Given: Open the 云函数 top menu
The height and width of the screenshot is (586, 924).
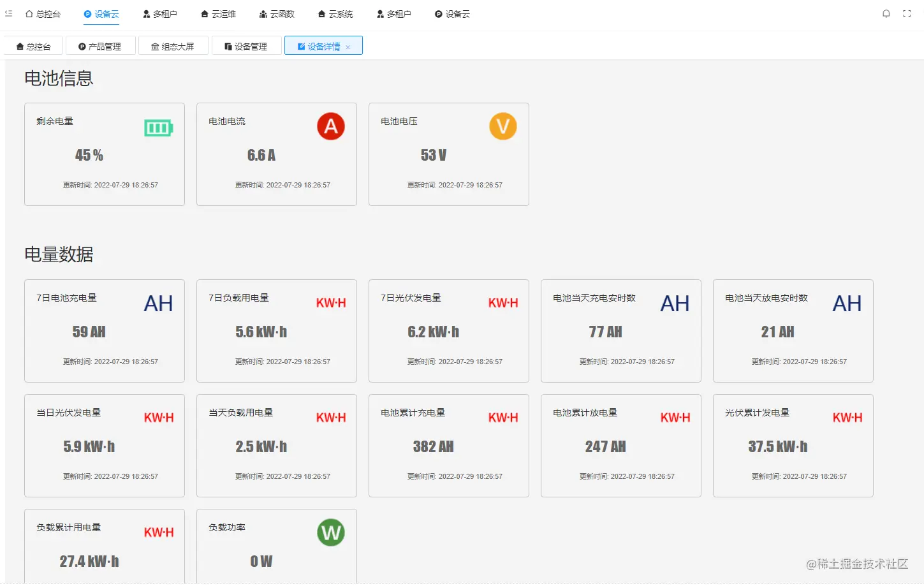Looking at the screenshot, I should pyautogui.click(x=277, y=14).
